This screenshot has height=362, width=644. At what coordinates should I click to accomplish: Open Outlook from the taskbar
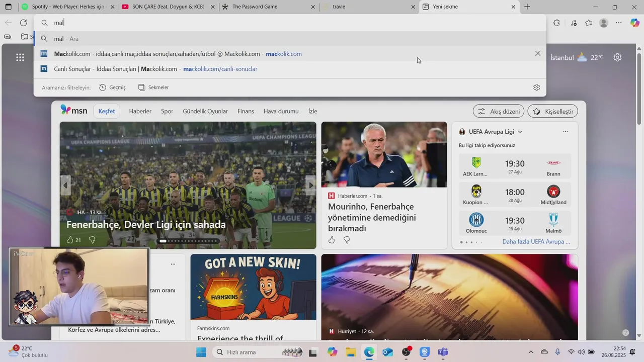387,352
